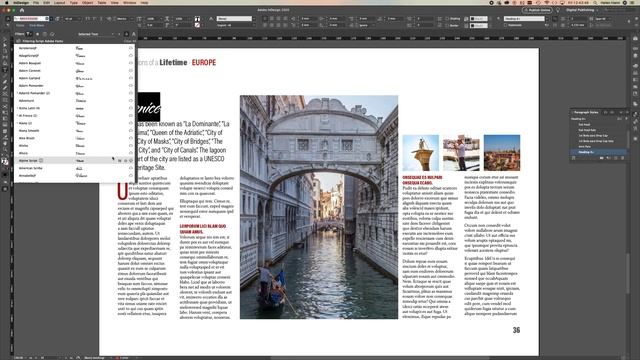Select the Page tool

tap(5, 51)
